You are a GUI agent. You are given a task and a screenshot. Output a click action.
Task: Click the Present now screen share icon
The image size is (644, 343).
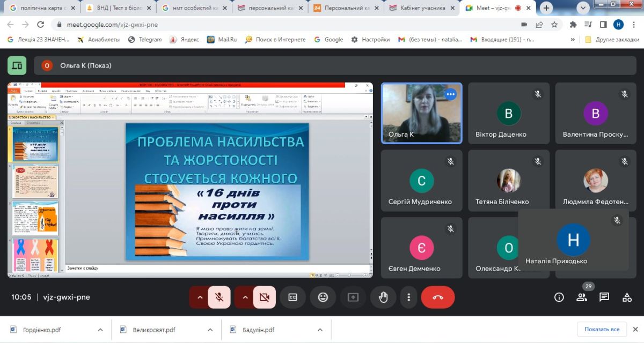(353, 297)
